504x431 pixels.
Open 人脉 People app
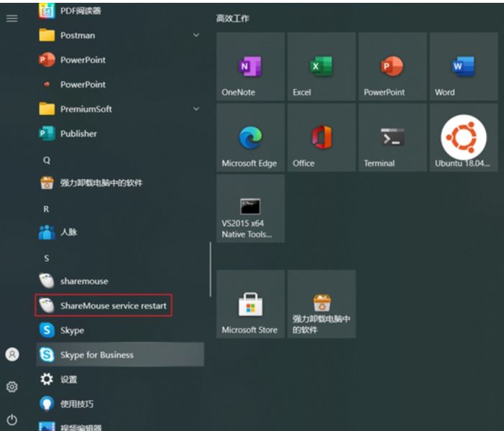click(x=120, y=232)
